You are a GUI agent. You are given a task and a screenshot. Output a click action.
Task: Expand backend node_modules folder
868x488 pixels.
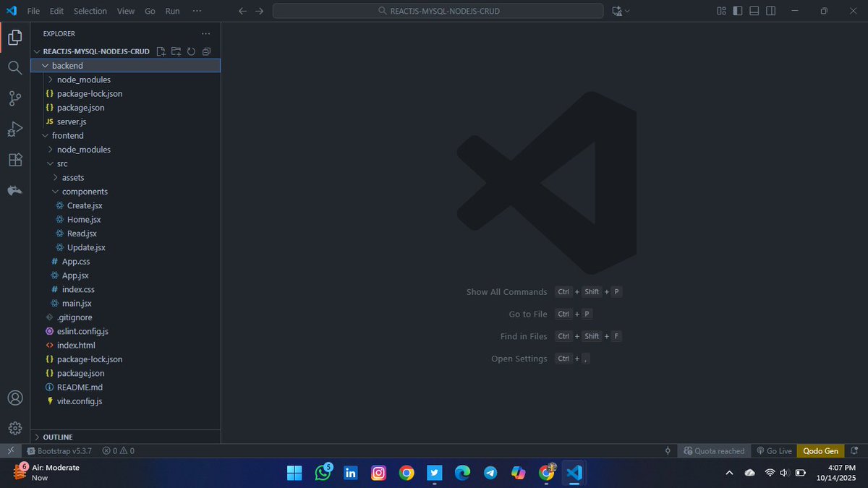tap(126, 80)
